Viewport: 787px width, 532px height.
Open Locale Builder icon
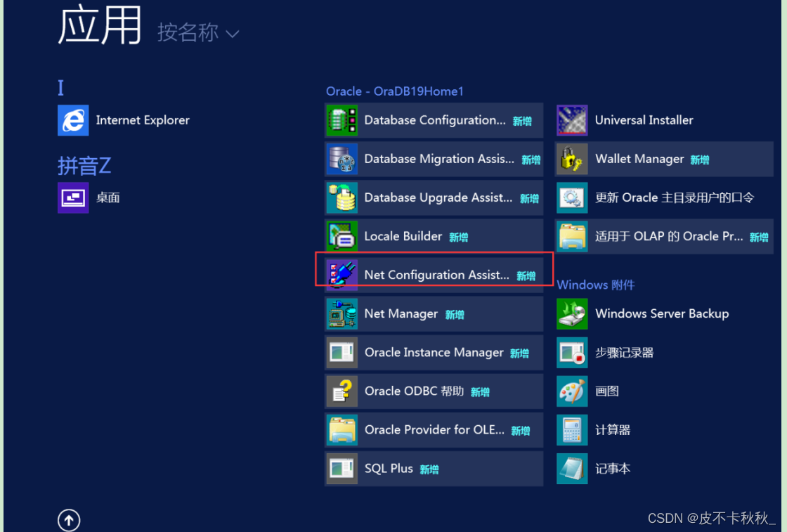coord(342,236)
